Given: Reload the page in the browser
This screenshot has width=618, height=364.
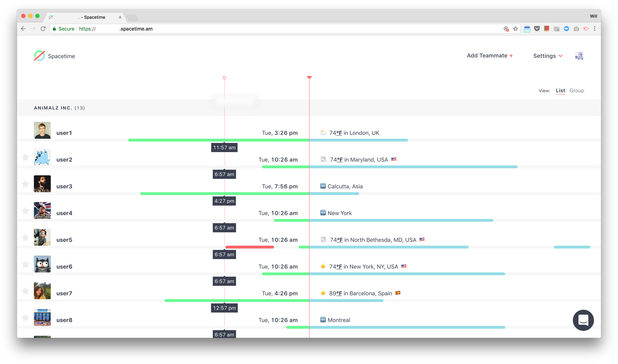Looking at the screenshot, I should [x=43, y=29].
